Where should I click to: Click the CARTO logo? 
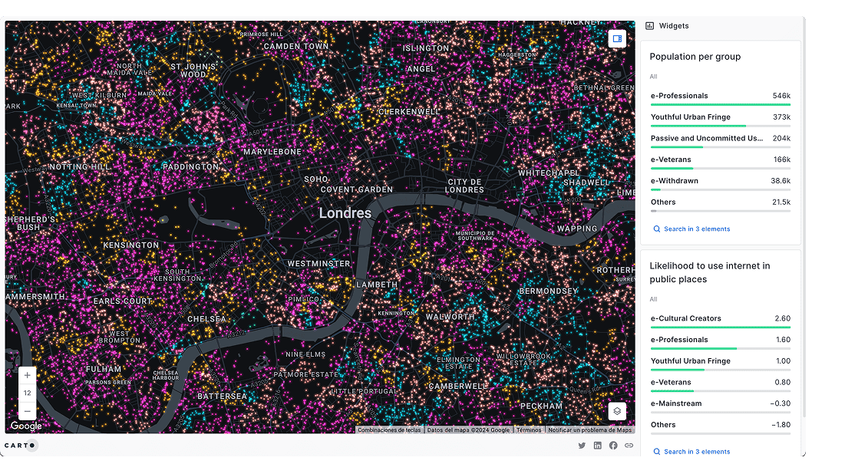pos(20,446)
